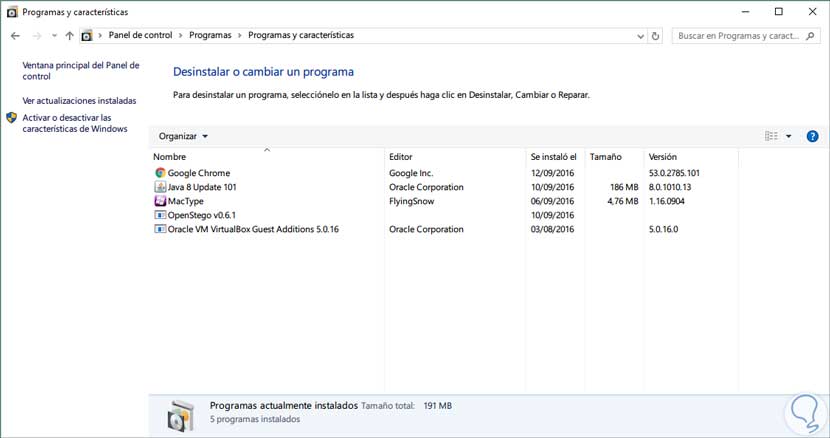Click the change view icon in toolbar
830x438 pixels.
click(x=771, y=136)
